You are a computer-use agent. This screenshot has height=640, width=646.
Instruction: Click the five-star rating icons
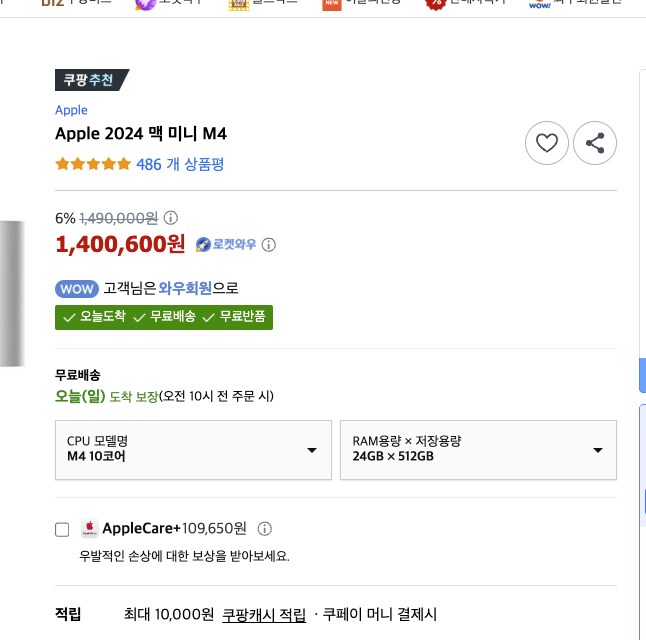point(93,164)
